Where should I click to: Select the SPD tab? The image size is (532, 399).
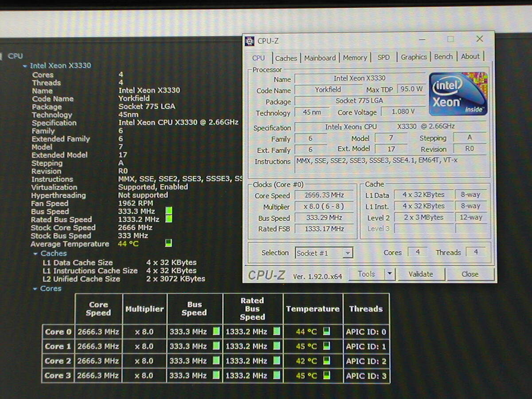tap(383, 57)
